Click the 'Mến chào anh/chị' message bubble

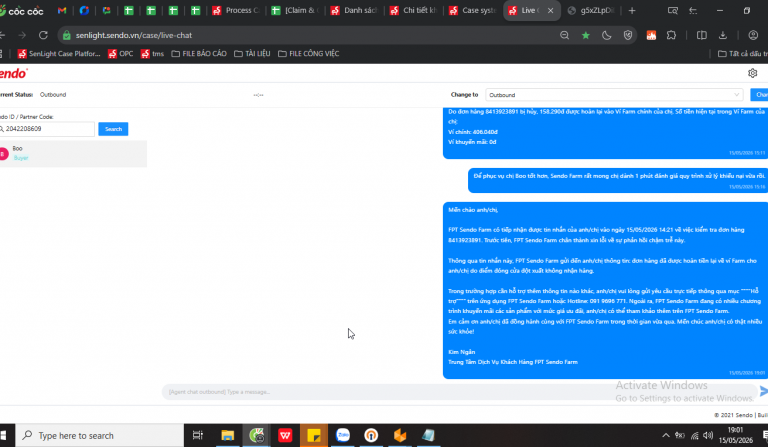click(x=605, y=290)
